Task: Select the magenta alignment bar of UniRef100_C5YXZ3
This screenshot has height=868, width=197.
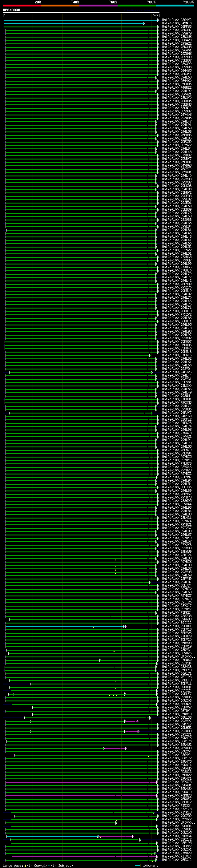Action: coord(82,782)
